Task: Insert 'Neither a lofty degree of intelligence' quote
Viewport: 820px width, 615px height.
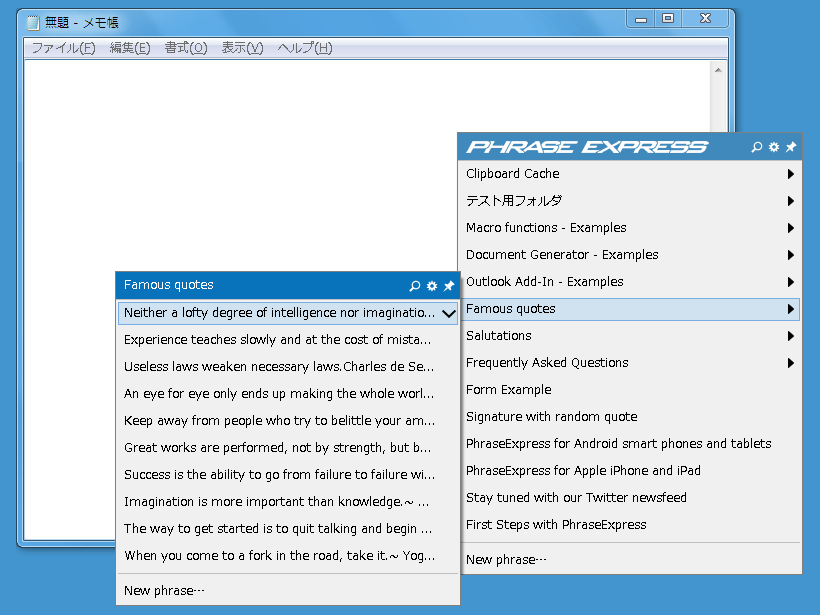Action: pyautogui.click(x=288, y=313)
